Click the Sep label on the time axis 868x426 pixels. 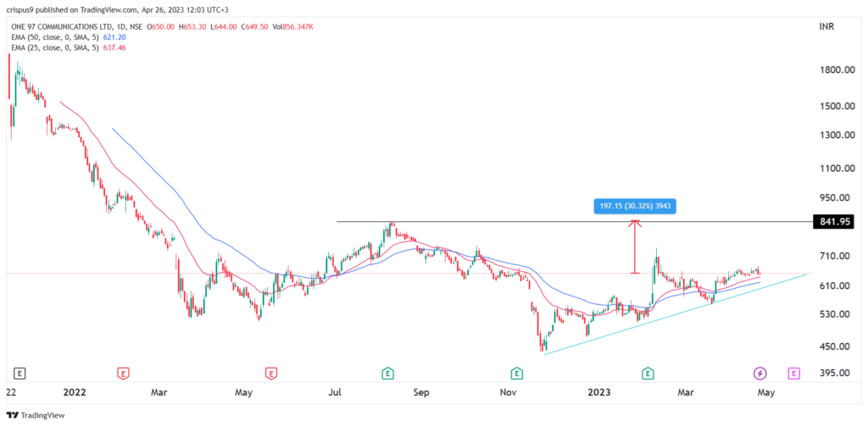click(422, 393)
